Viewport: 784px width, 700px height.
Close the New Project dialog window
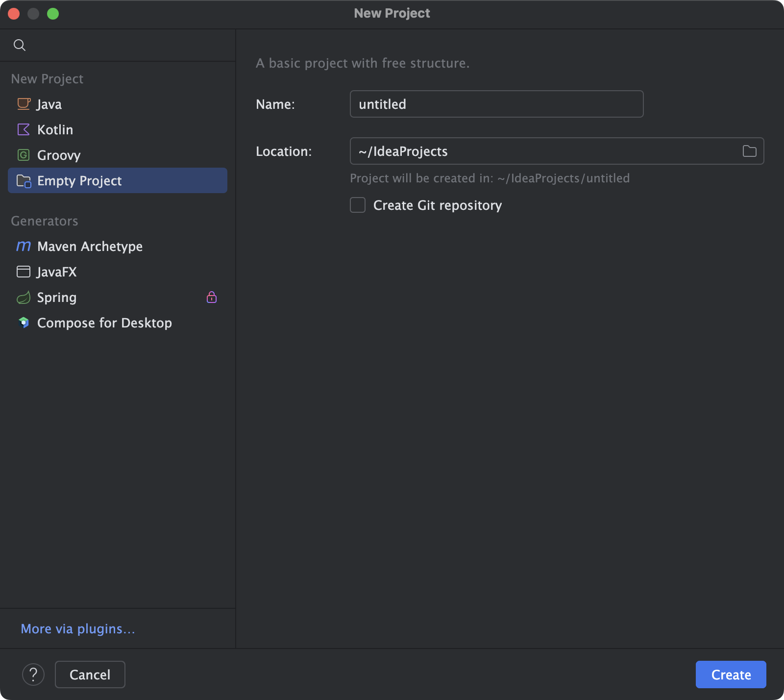point(14,14)
